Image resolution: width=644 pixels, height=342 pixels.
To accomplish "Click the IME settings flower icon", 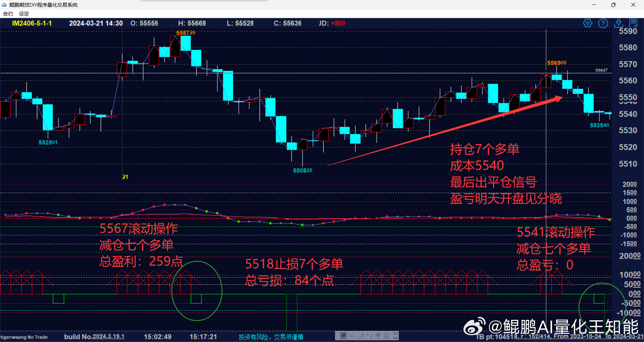I will (386, 336).
